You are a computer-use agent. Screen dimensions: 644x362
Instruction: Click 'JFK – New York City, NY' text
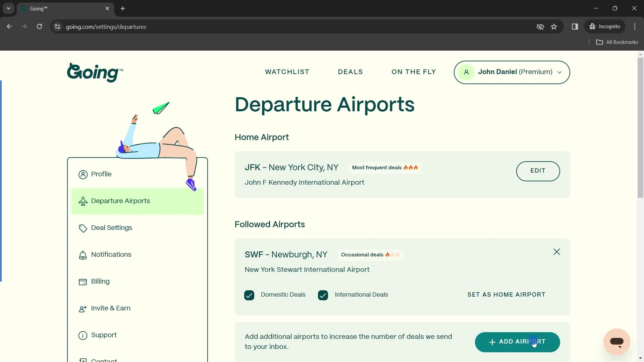pyautogui.click(x=291, y=168)
